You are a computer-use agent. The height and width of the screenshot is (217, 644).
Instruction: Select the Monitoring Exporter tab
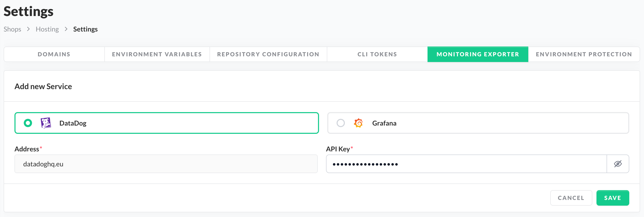[478, 54]
